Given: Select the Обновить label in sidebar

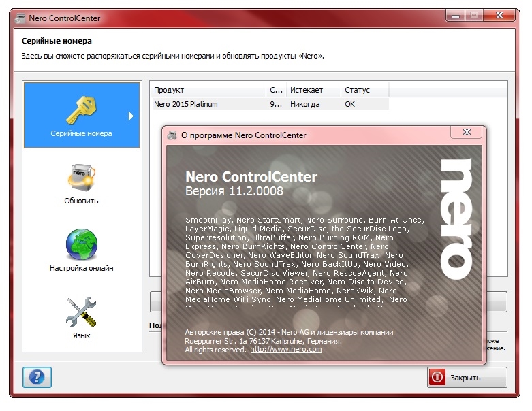Looking at the screenshot, I should click(x=82, y=201).
